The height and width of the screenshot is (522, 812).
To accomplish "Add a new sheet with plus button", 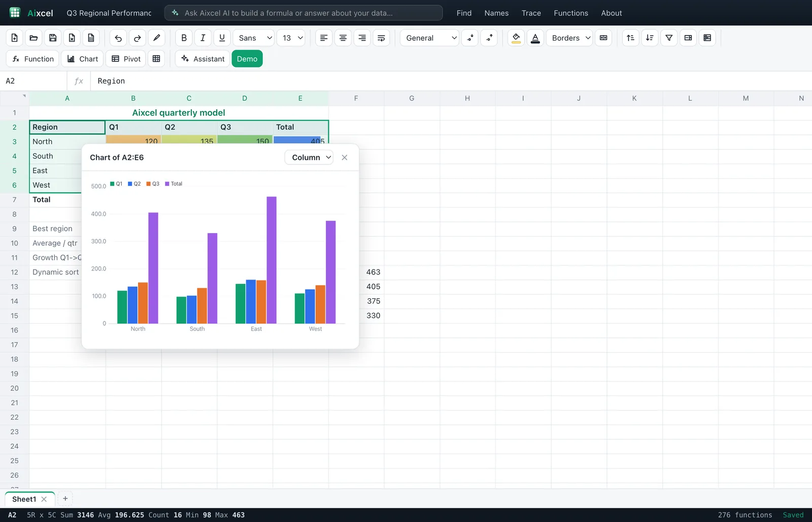I will point(65,499).
